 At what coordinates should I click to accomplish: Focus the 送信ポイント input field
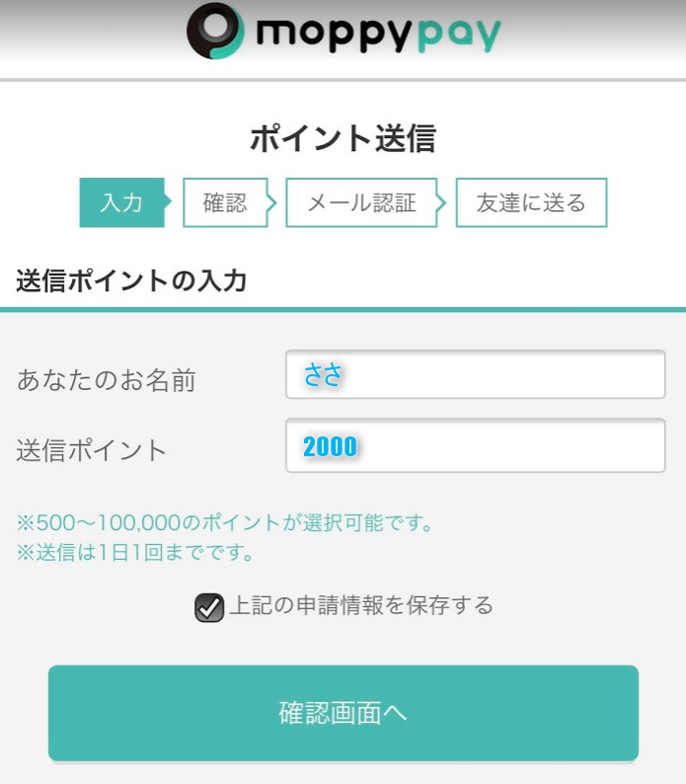[x=475, y=446]
